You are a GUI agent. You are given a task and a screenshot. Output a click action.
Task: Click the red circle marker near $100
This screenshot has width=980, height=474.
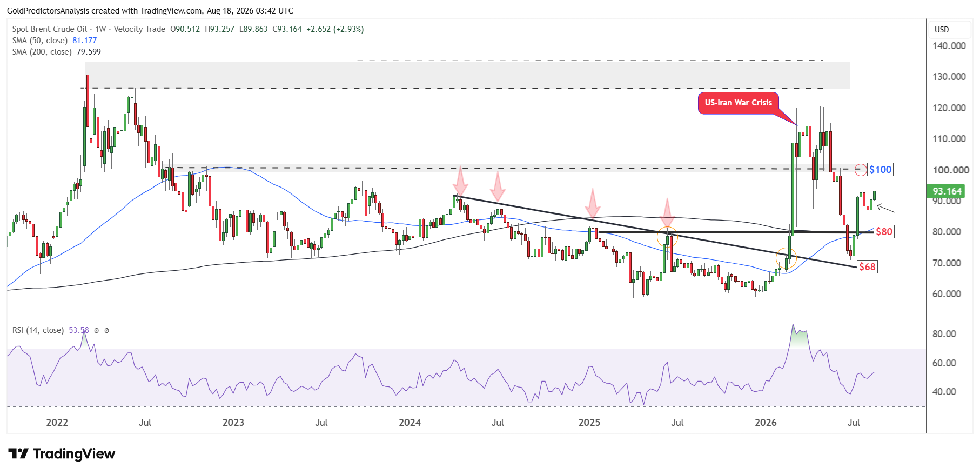pos(860,170)
